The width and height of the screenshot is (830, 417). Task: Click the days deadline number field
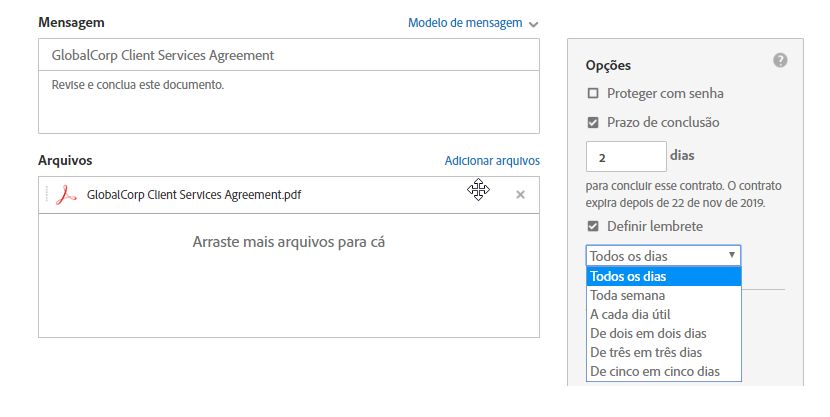[626, 157]
